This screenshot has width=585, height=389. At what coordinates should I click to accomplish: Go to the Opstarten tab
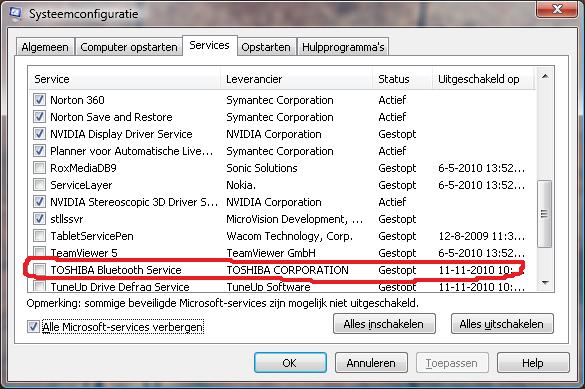[266, 47]
